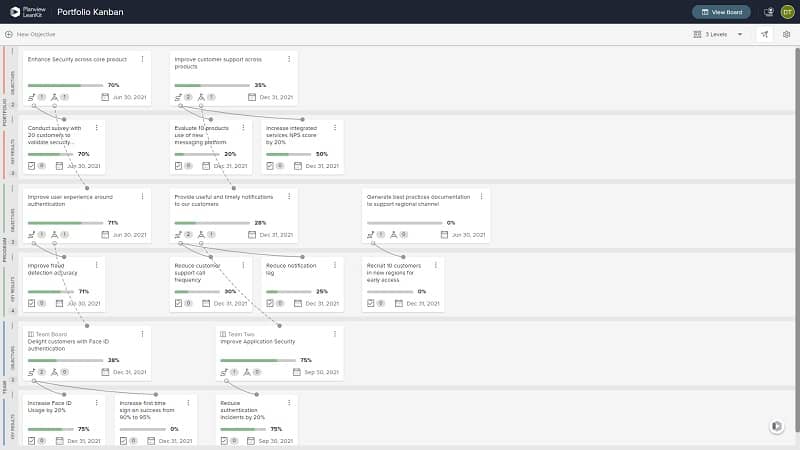Open the OKR settings gear icon
Image resolution: width=800 pixels, height=450 pixels.
point(786,34)
